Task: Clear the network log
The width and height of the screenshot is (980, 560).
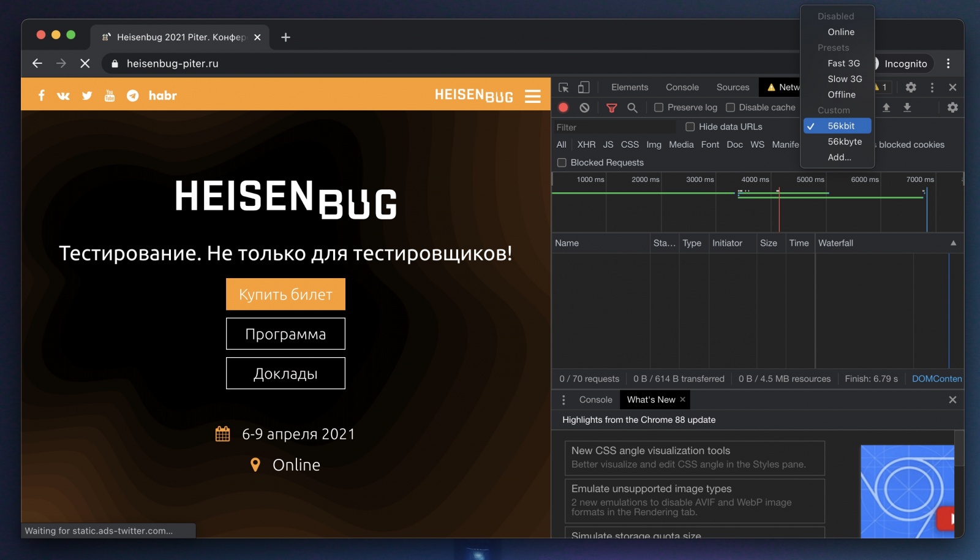Action: coord(584,107)
